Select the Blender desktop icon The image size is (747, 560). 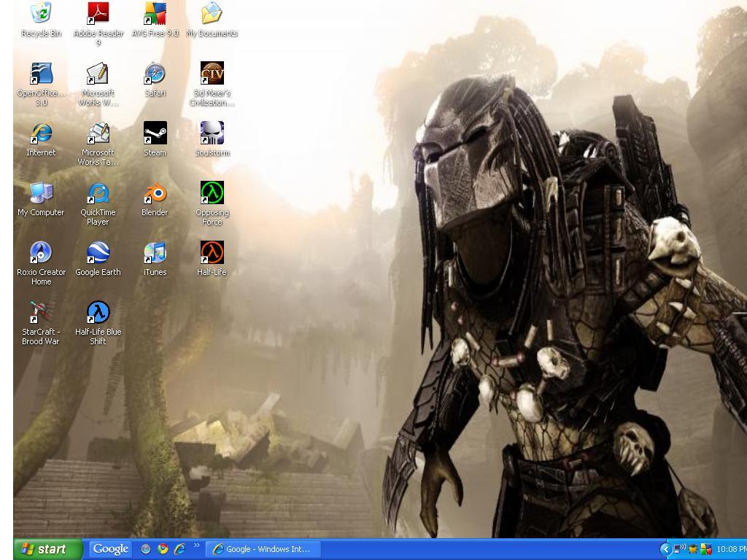coord(155,193)
